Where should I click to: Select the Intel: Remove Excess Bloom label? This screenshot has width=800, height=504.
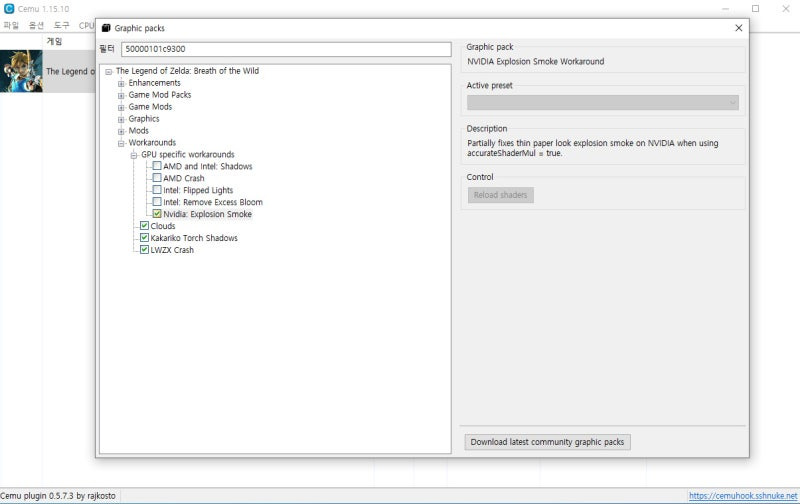coord(213,202)
